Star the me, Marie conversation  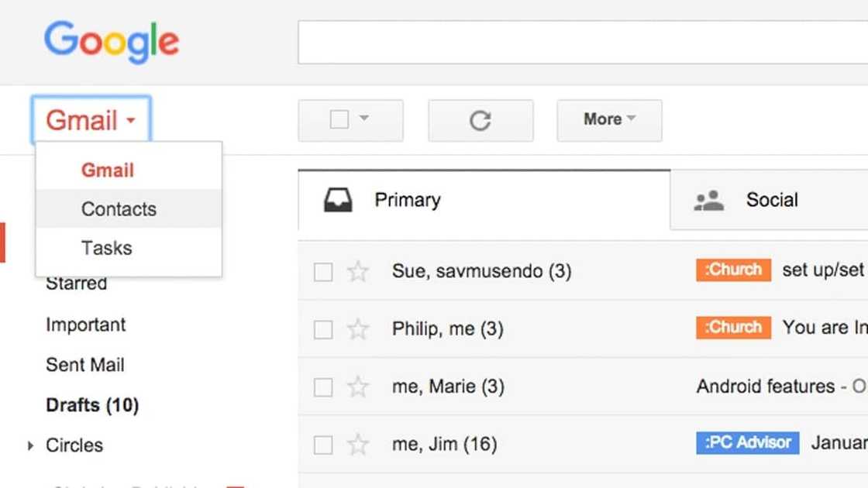[x=358, y=387]
